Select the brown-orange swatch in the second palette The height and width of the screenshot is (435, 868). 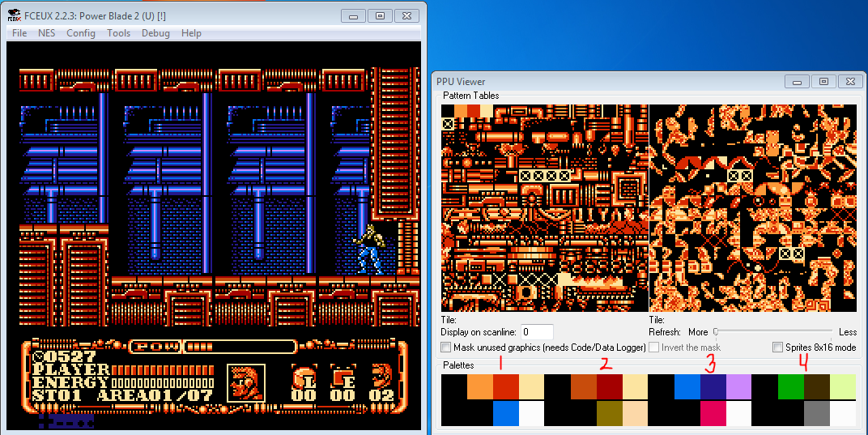pyautogui.click(x=584, y=386)
